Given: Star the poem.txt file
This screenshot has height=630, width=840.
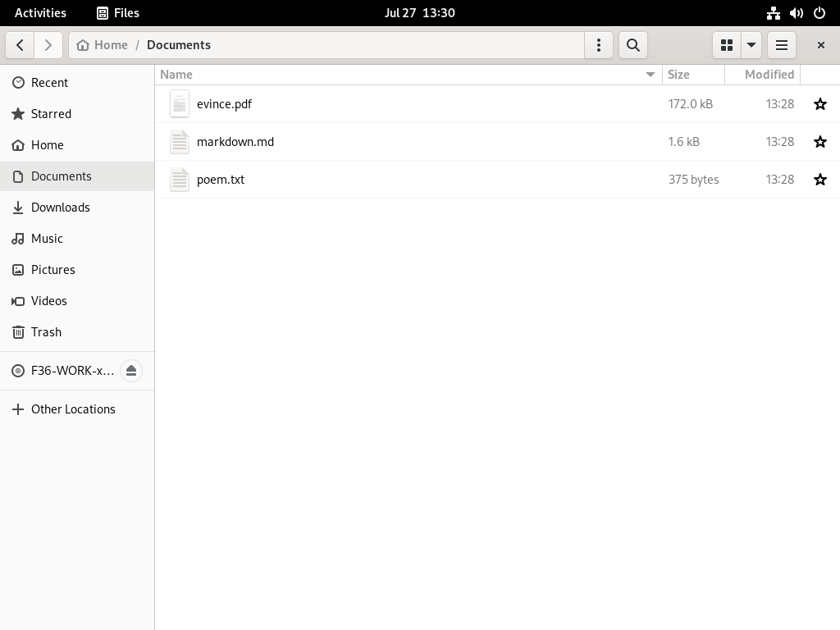Looking at the screenshot, I should pyautogui.click(x=820, y=180).
